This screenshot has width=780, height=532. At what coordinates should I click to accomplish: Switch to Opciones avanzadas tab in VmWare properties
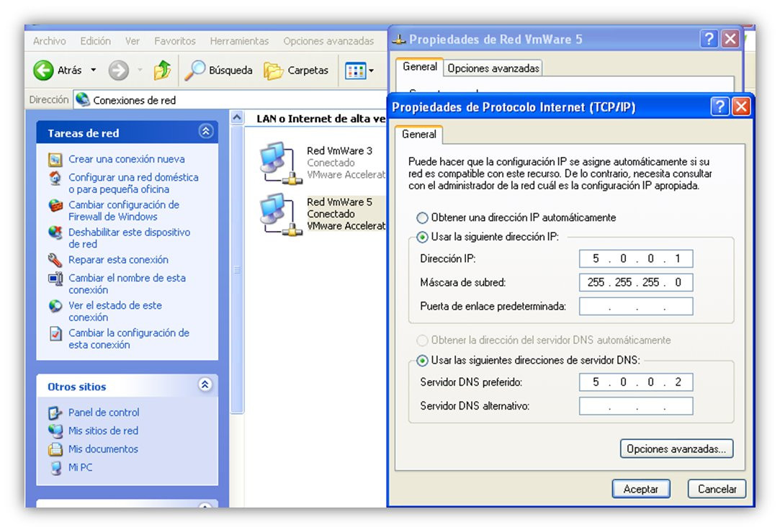coord(493,68)
